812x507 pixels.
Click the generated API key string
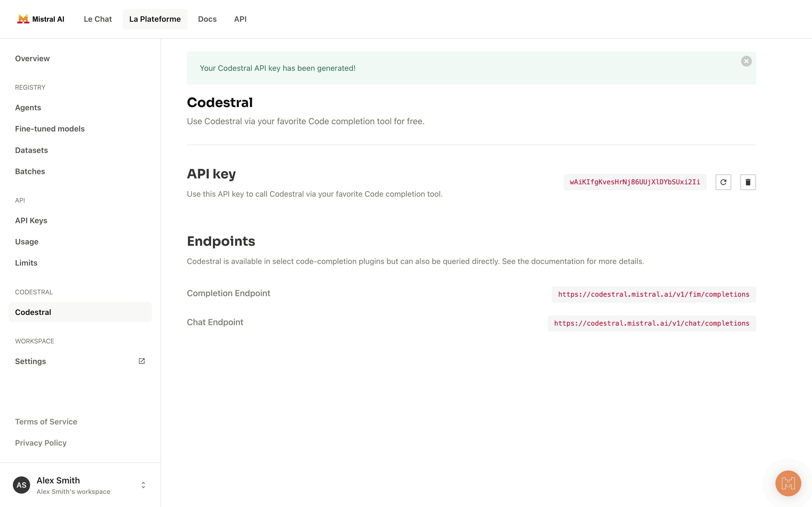(635, 182)
